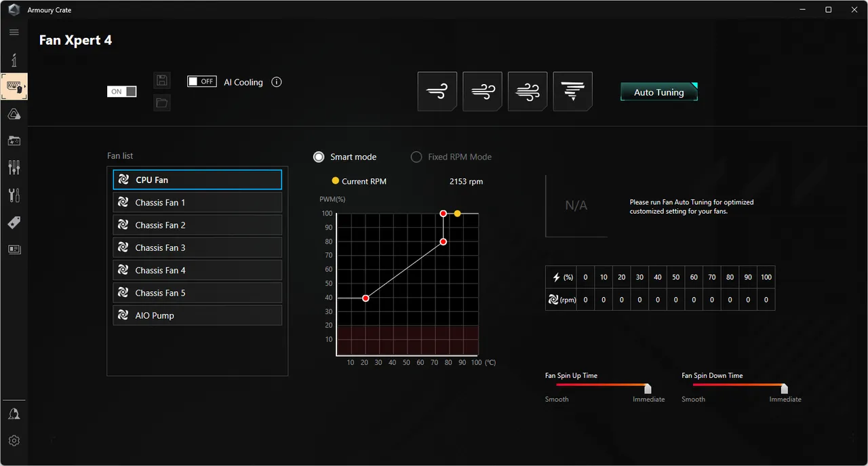Click the lightning bolt percent icon in table
This screenshot has height=466, width=868.
557,277
